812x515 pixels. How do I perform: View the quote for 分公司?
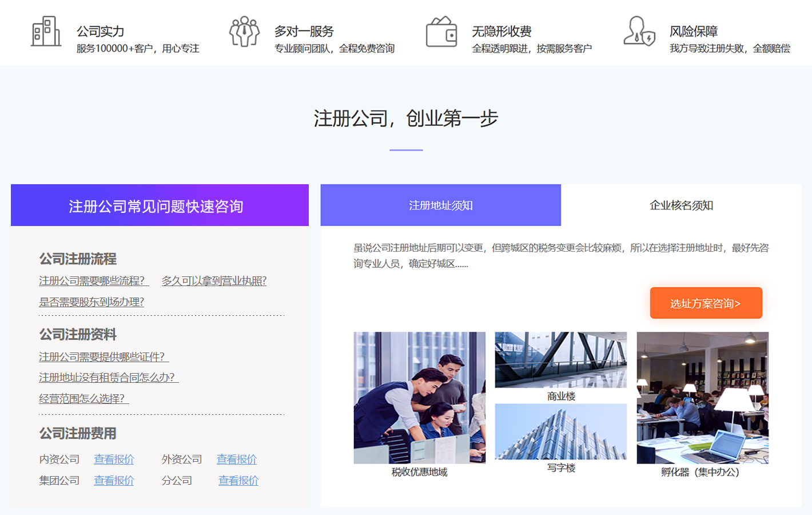[x=238, y=481]
